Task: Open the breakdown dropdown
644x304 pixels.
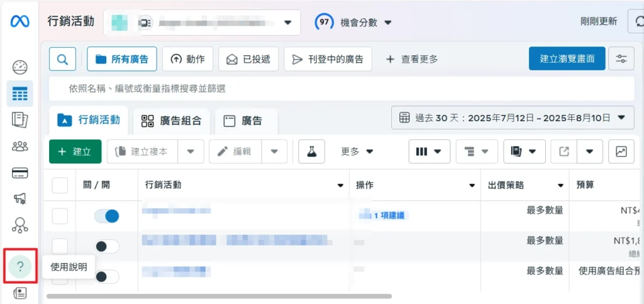Action: 477,151
